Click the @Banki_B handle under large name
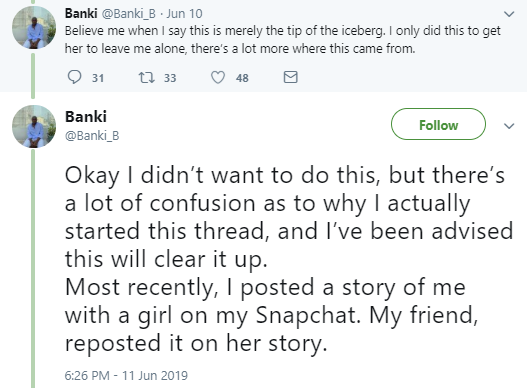 (92, 135)
